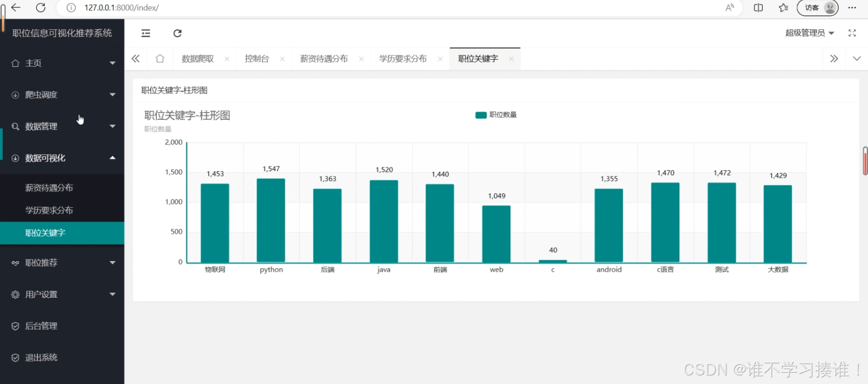Close the 学历要求分布 tab

[440, 59]
